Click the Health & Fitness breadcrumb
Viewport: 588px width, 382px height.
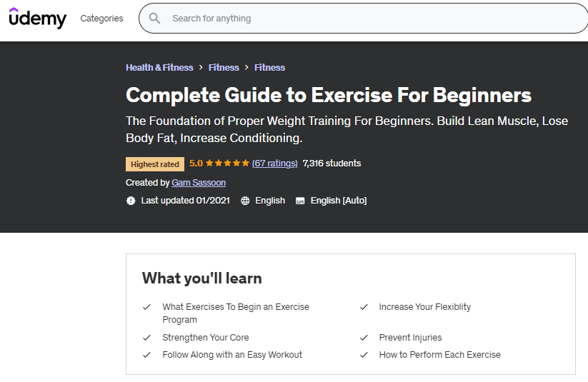159,67
